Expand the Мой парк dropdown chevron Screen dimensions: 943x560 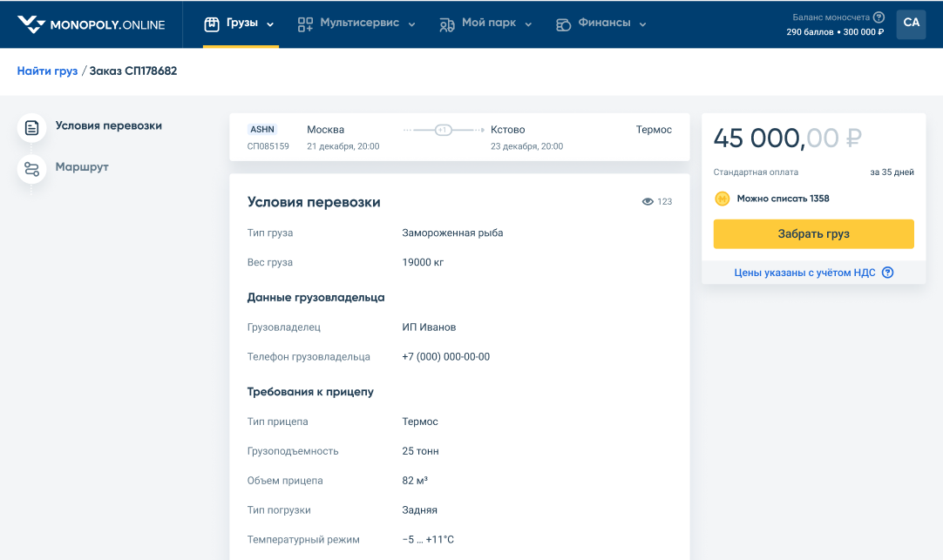529,24
